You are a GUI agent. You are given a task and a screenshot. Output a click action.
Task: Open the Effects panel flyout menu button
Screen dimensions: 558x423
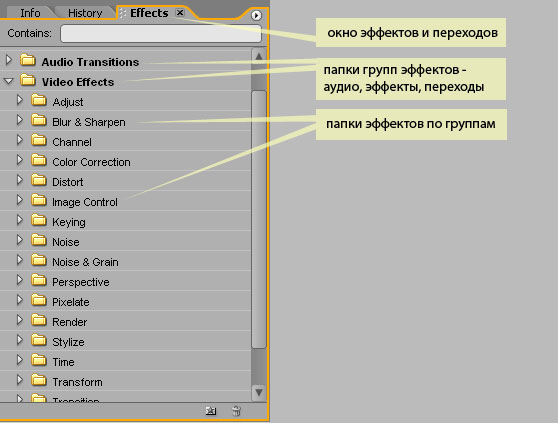click(x=256, y=15)
